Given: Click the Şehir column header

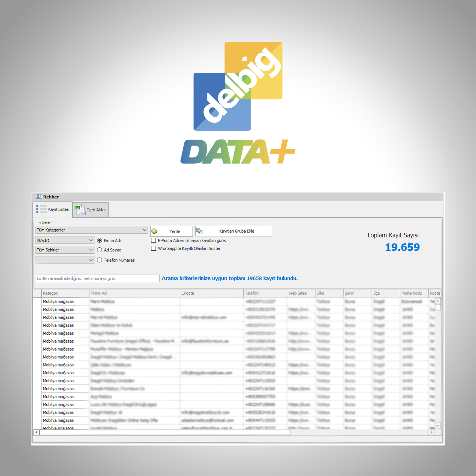Looking at the screenshot, I should [358, 293].
